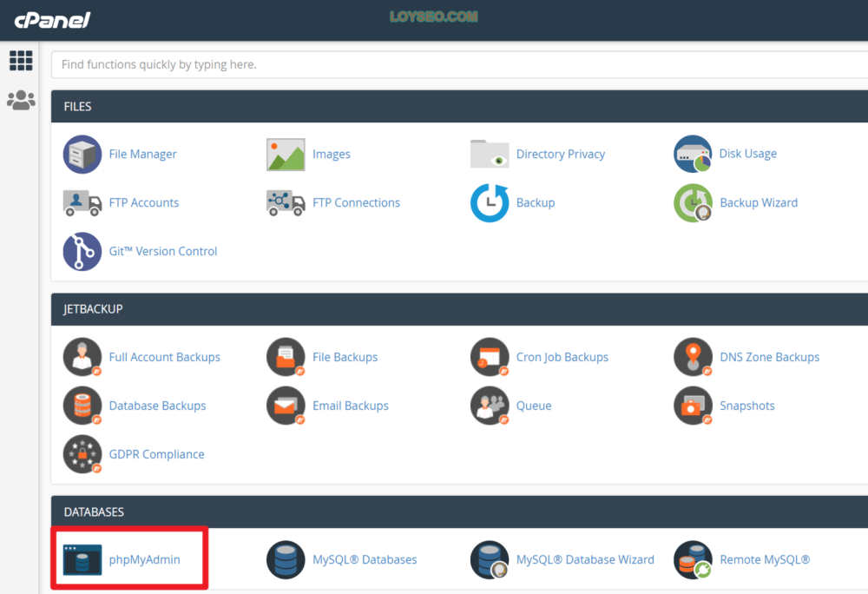
Task: Open the Queue link
Action: click(534, 406)
